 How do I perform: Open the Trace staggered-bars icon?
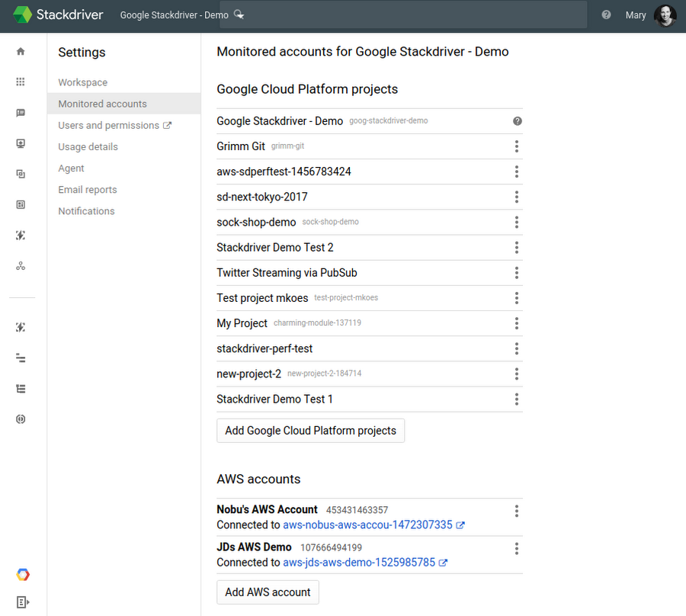tap(21, 358)
